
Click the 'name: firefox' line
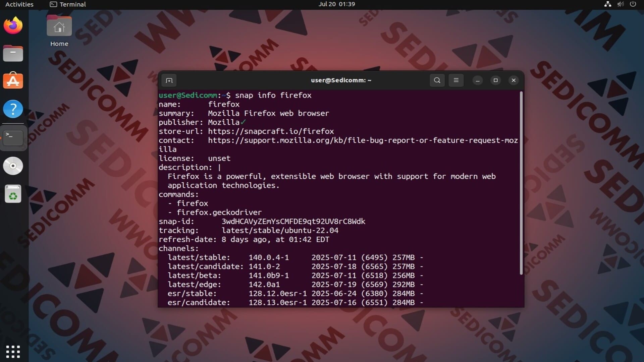pos(199,105)
